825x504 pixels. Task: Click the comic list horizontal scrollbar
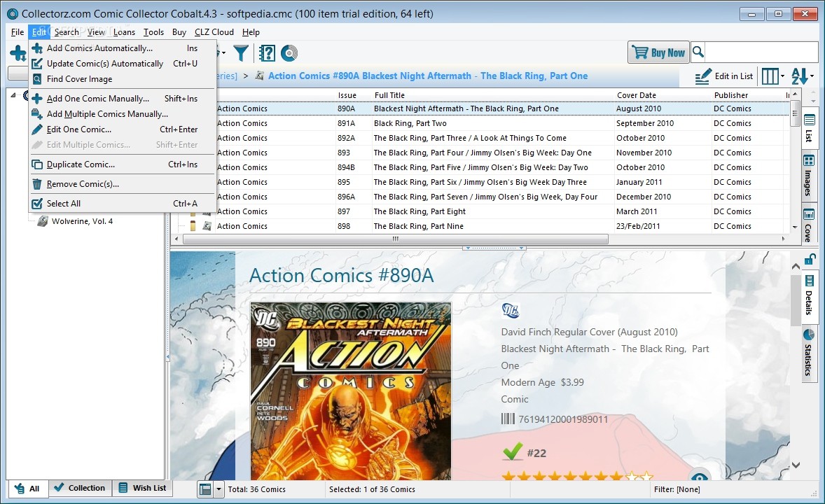[395, 239]
